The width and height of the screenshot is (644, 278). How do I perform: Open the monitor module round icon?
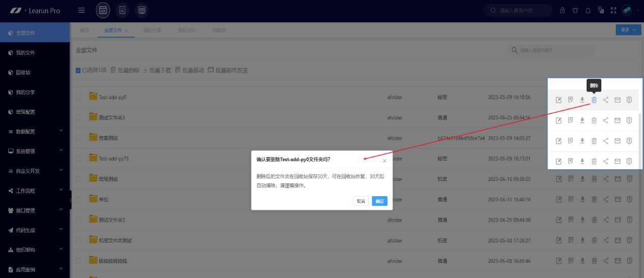coord(142,10)
